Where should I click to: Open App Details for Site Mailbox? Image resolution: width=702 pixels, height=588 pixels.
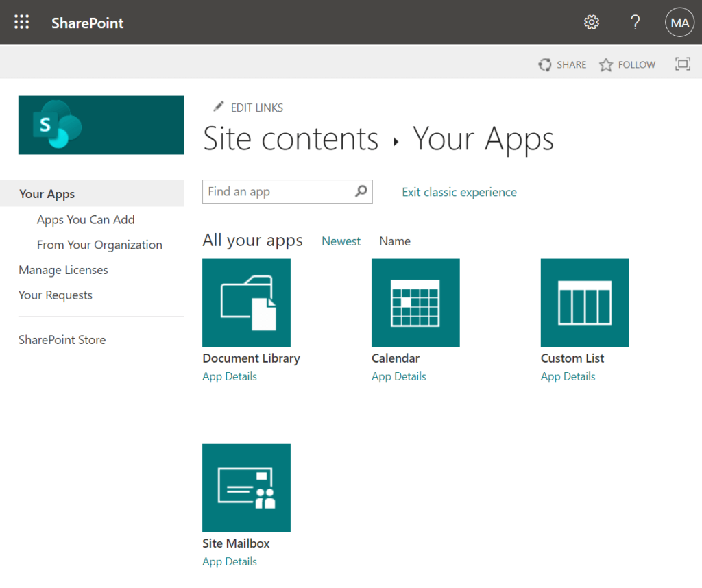coord(230,562)
